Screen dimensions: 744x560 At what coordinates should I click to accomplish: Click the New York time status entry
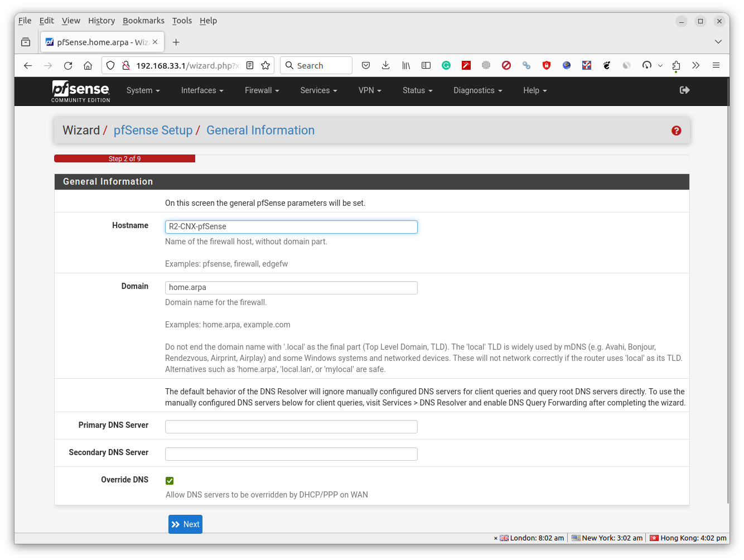[x=607, y=538]
